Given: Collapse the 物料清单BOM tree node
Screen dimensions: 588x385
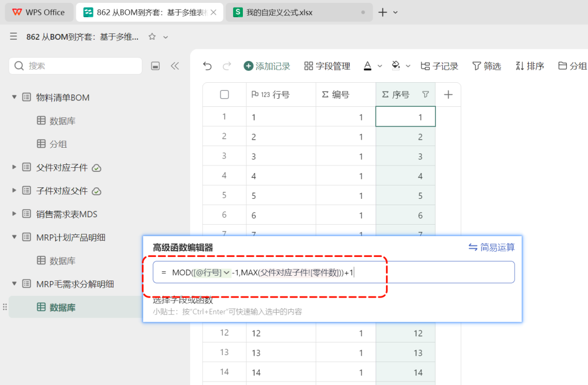Looking at the screenshot, I should 14,97.
